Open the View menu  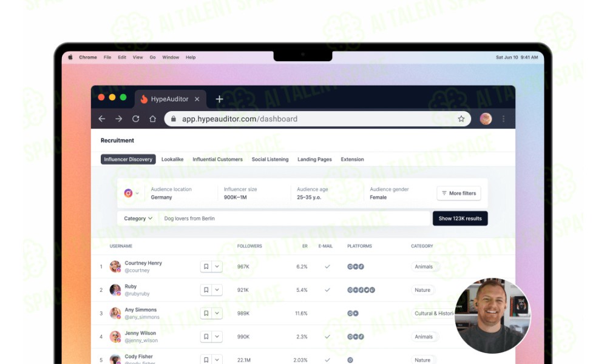click(x=138, y=57)
